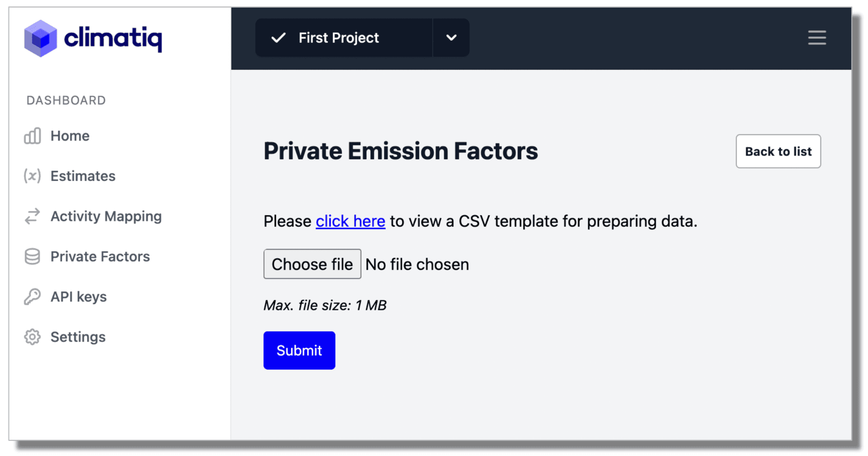Click the Private Factors database icon
Screen dimensions: 868x456
pyautogui.click(x=32, y=257)
